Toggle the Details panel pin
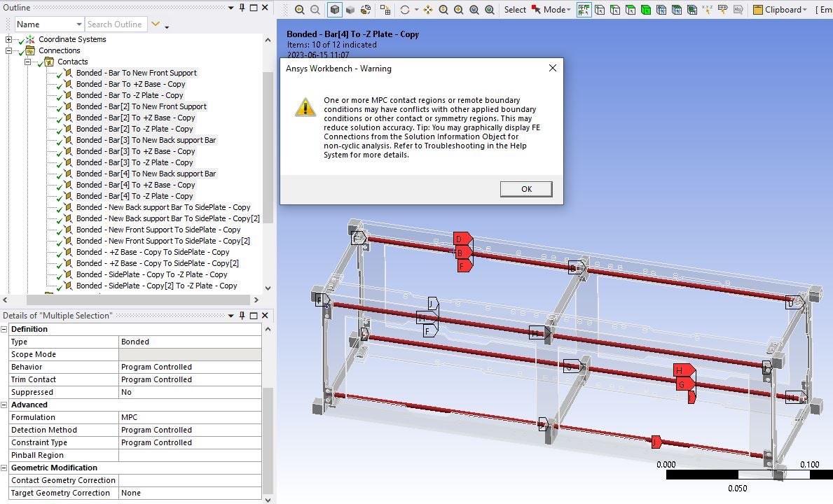833x504 pixels. [x=242, y=315]
